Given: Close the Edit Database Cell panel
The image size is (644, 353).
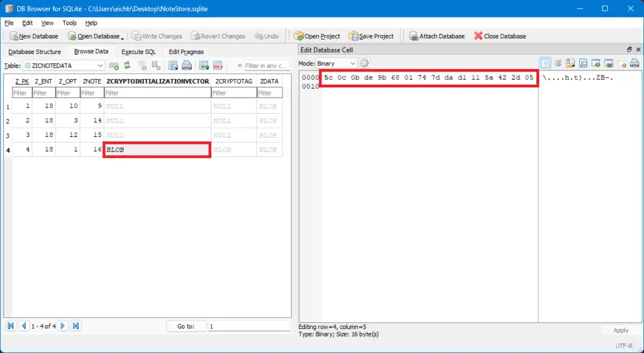Looking at the screenshot, I should (x=638, y=50).
